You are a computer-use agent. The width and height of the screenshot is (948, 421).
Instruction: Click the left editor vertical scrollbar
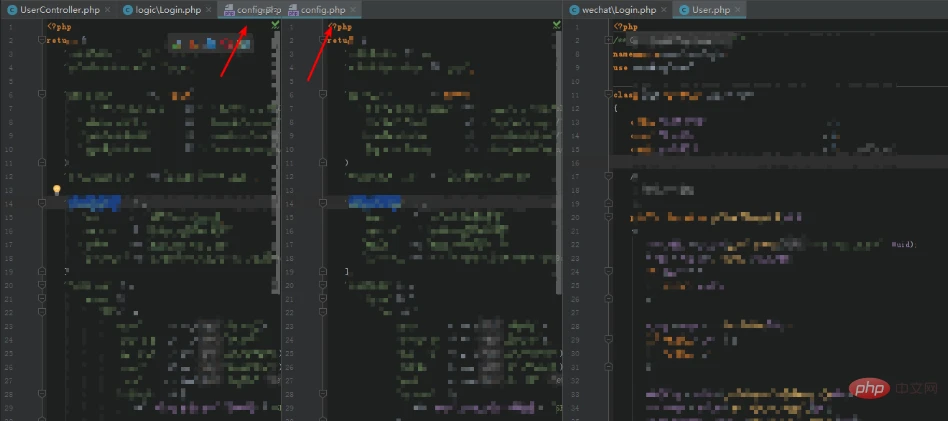point(277,150)
